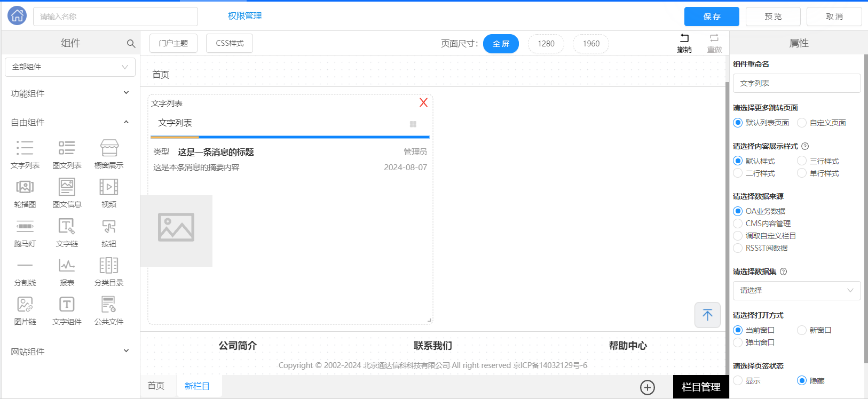
Task: Select the 自定义页面 radio option
Action: (802, 123)
